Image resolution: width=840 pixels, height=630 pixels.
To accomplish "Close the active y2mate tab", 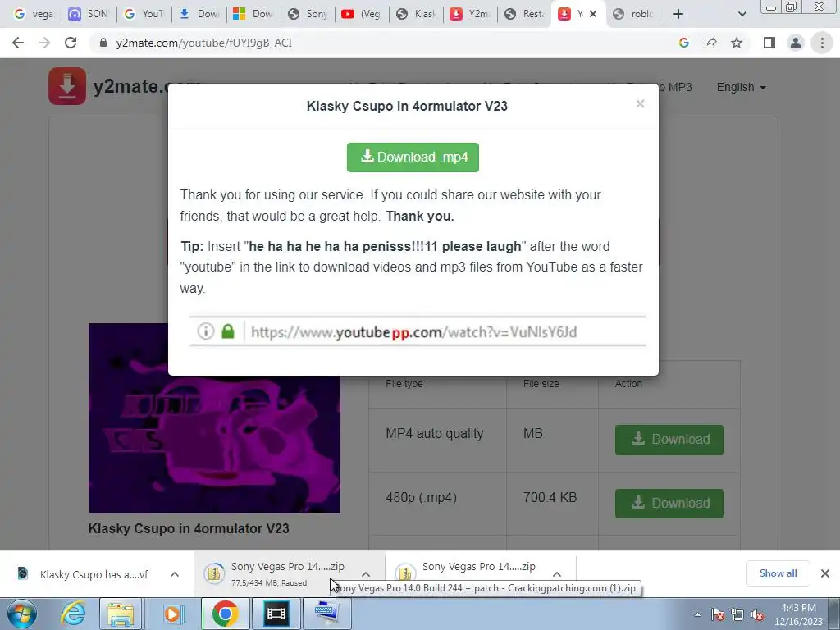I will pyautogui.click(x=593, y=14).
